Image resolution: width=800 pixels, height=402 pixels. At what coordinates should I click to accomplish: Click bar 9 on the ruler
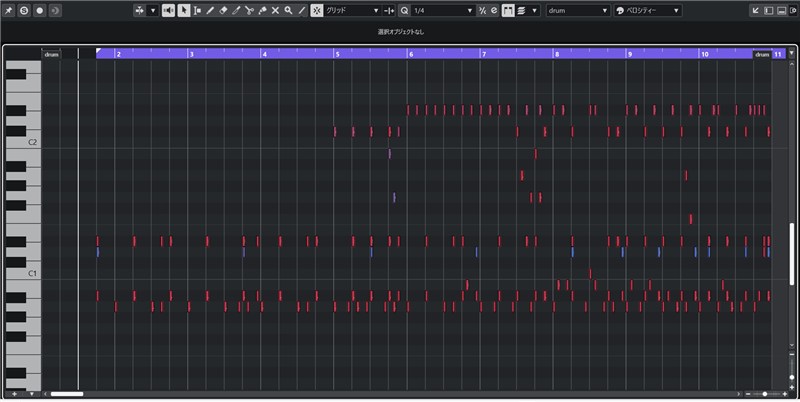(x=630, y=54)
